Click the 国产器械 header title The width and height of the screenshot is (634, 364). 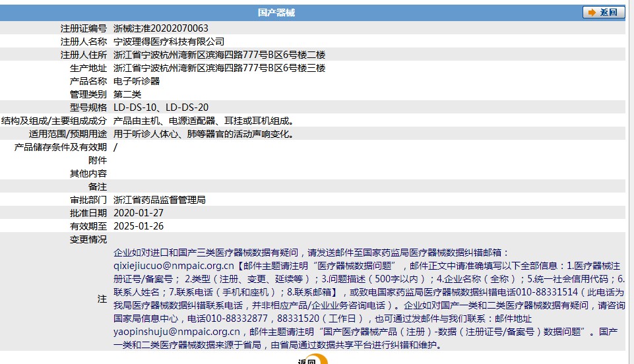276,13
